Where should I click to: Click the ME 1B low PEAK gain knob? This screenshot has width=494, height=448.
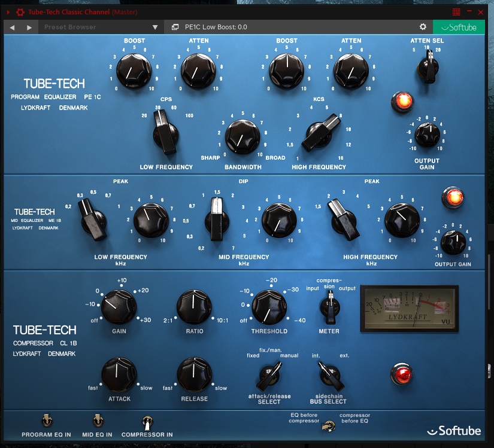click(151, 220)
